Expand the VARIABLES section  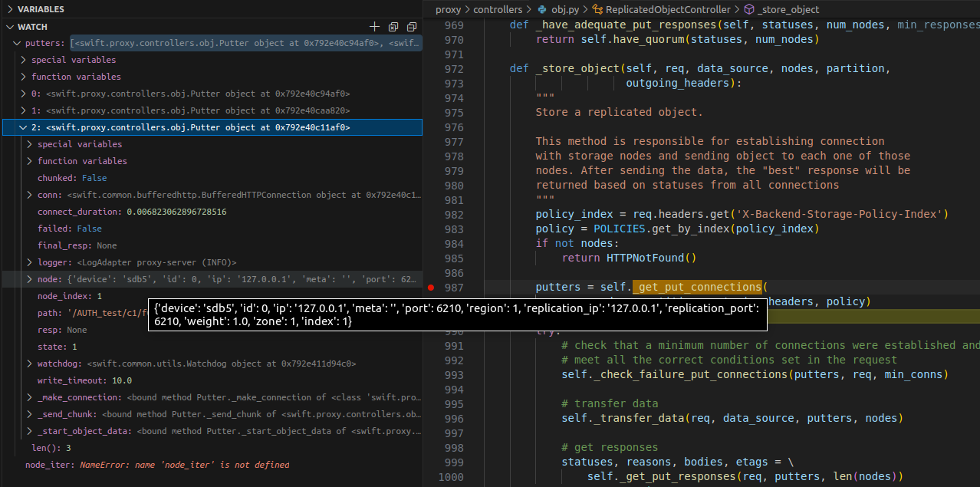(9, 9)
